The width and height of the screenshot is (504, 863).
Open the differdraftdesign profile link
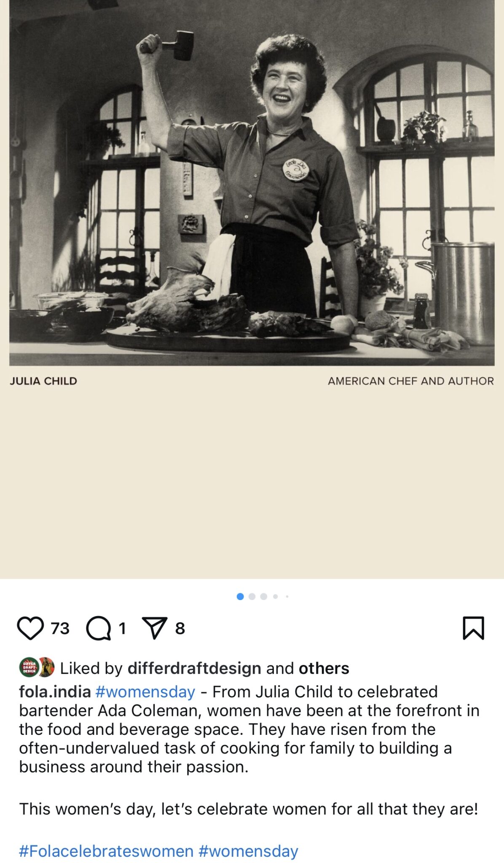tap(194, 668)
